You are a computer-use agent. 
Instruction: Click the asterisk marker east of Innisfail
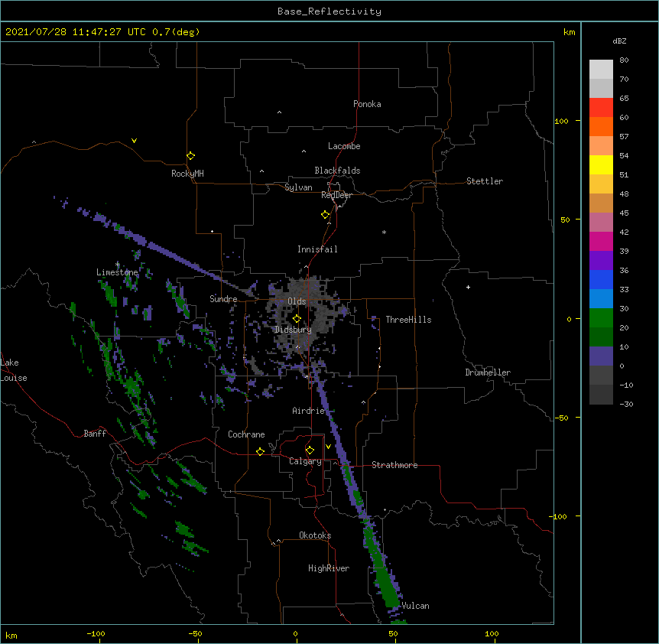[x=384, y=233]
